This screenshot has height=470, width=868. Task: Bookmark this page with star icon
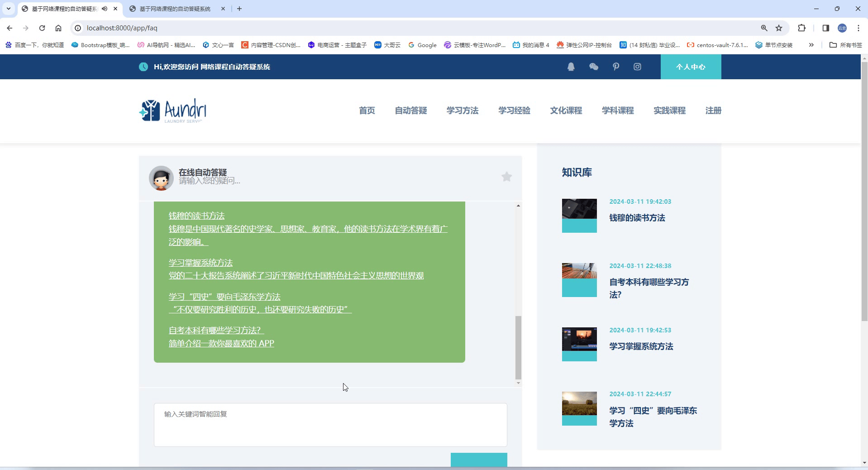pyautogui.click(x=779, y=28)
